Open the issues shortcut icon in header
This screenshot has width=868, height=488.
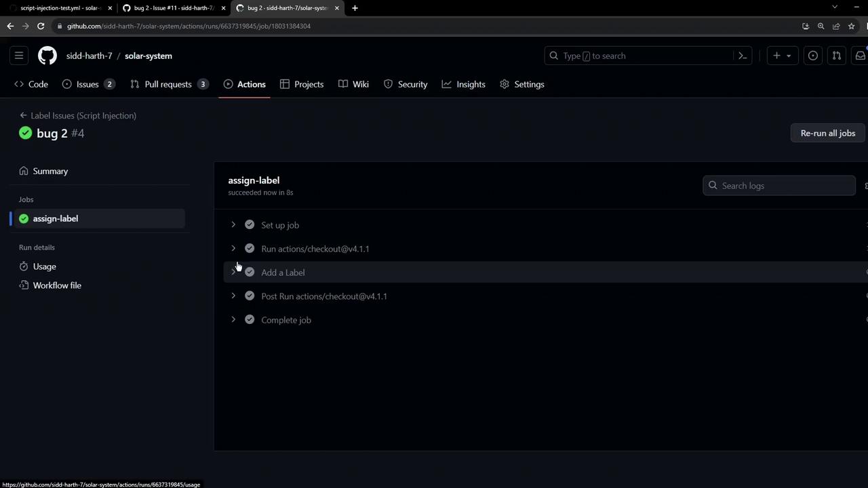coord(812,56)
